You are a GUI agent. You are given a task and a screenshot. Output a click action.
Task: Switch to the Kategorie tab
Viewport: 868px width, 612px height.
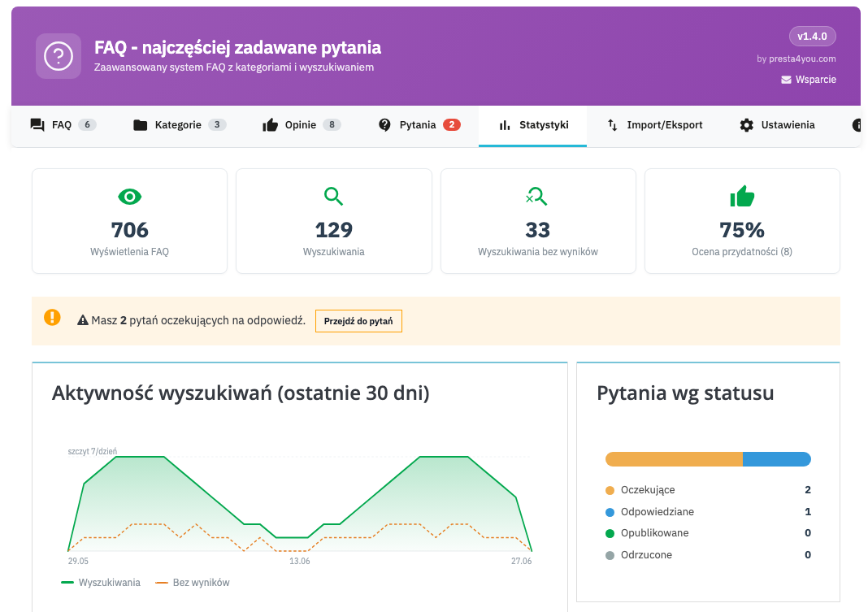tap(180, 125)
